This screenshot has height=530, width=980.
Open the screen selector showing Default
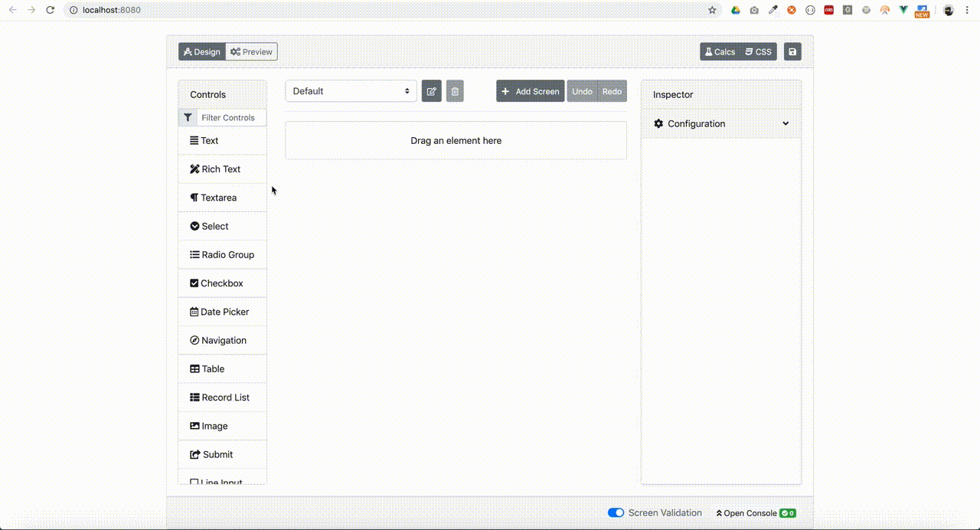(x=351, y=91)
